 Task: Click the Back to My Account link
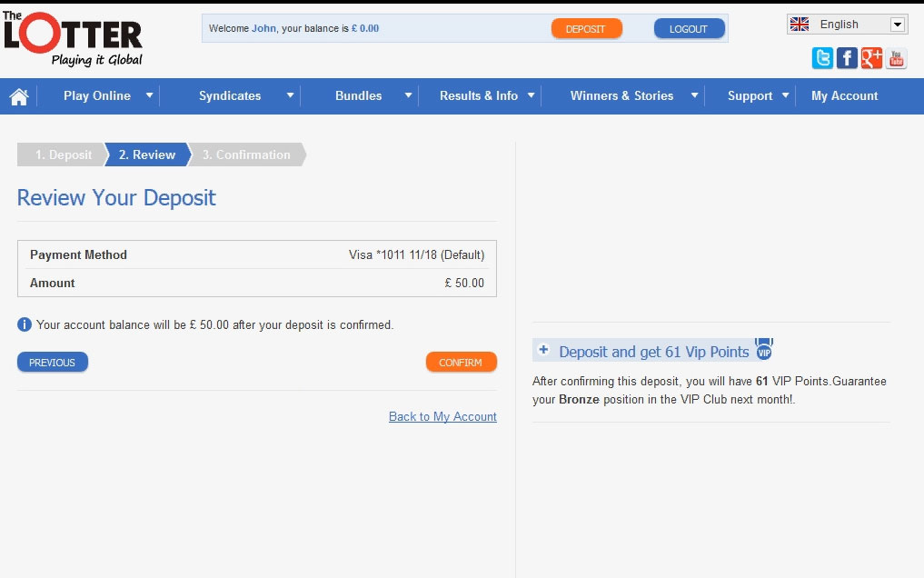click(442, 416)
